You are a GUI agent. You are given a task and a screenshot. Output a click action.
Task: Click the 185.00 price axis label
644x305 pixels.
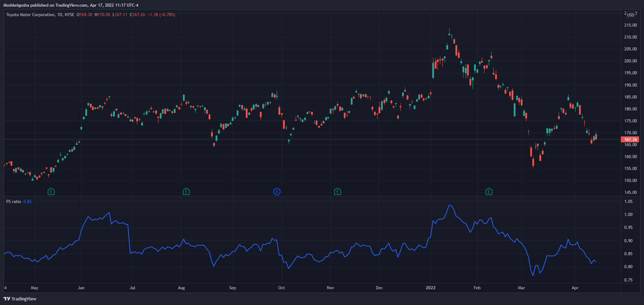[x=630, y=97]
